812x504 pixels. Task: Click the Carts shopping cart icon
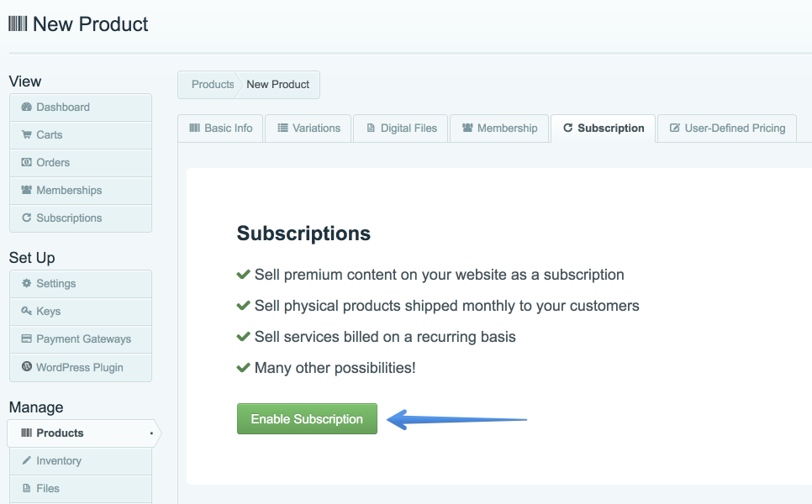pyautogui.click(x=26, y=134)
